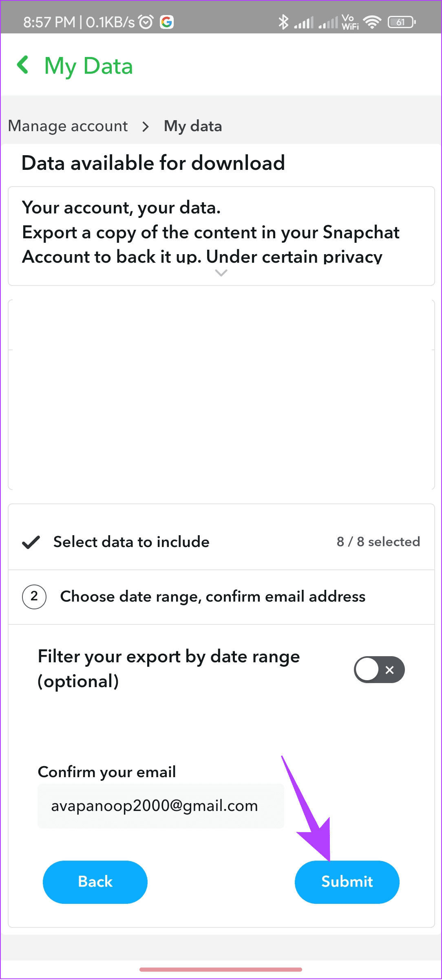
Task: Collapse the Choose date range section
Action: click(213, 597)
